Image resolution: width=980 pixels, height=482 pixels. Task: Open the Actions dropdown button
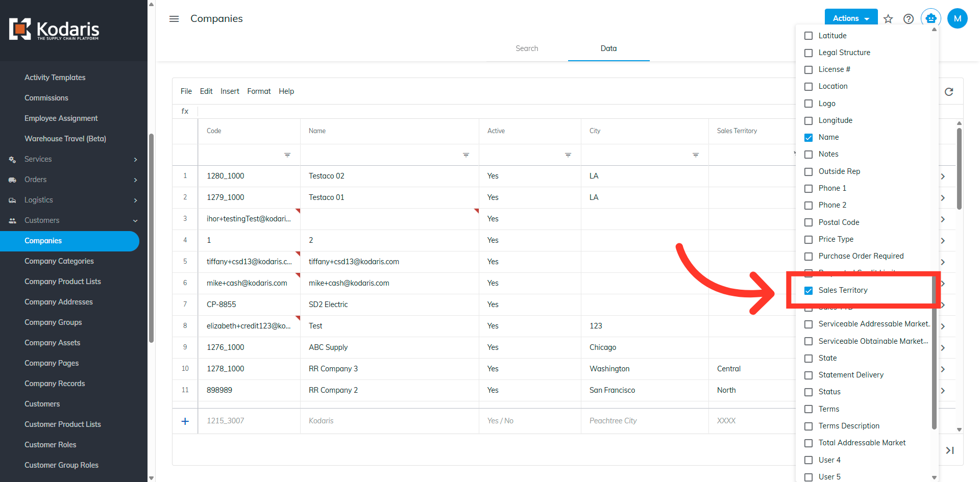851,18
